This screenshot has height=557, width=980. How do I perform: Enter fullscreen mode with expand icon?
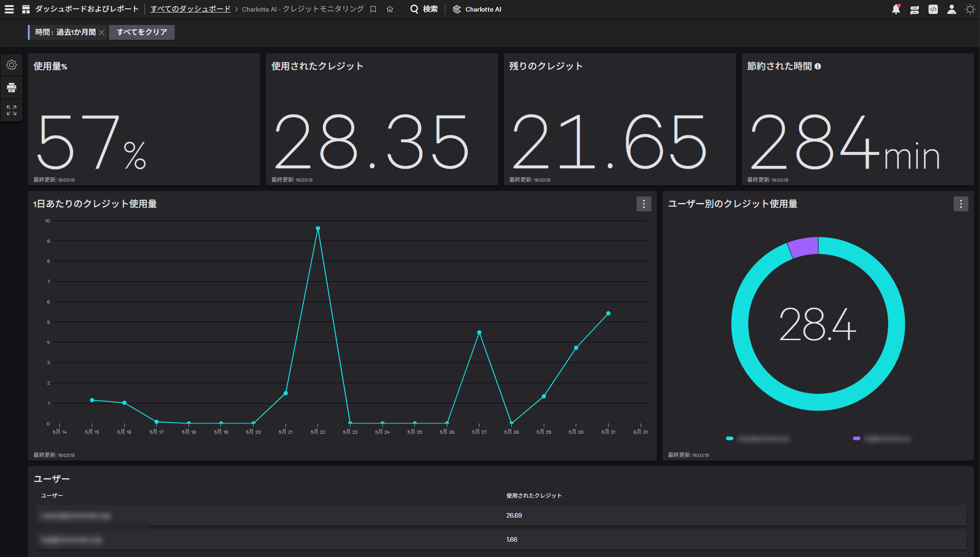[12, 110]
